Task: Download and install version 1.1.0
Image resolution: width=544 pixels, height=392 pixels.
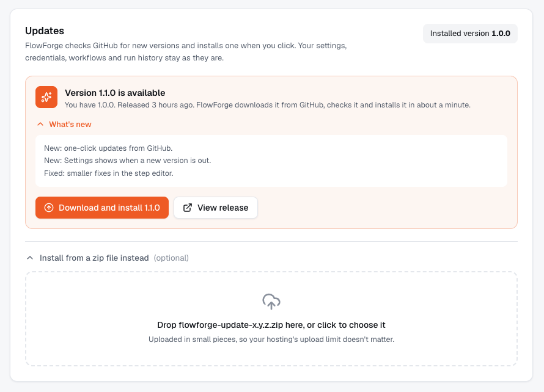Action: click(102, 208)
